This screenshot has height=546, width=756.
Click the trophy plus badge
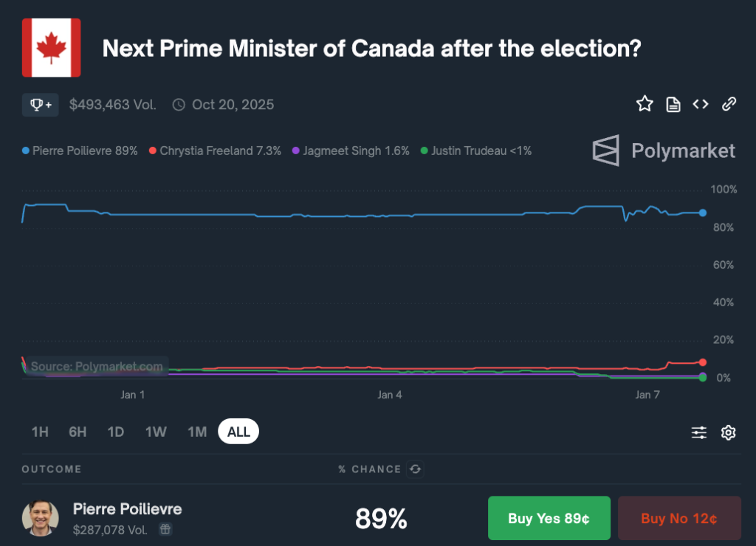[41, 105]
